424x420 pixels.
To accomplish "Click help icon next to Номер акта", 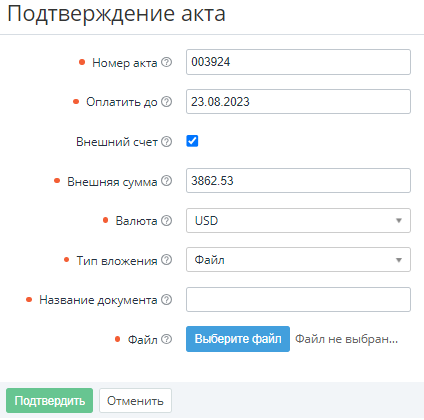I will (x=166, y=62).
